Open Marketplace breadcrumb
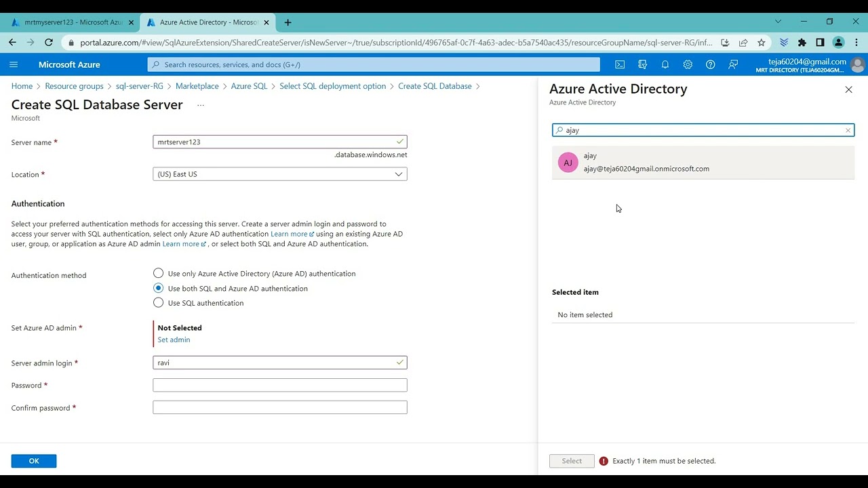The width and height of the screenshot is (868, 488). [x=197, y=86]
